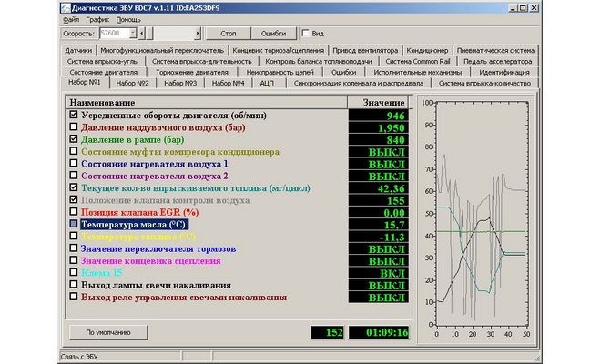Screen dimensions: 601x364
Task: Click inside the live graph plot area
Action: tap(481, 214)
